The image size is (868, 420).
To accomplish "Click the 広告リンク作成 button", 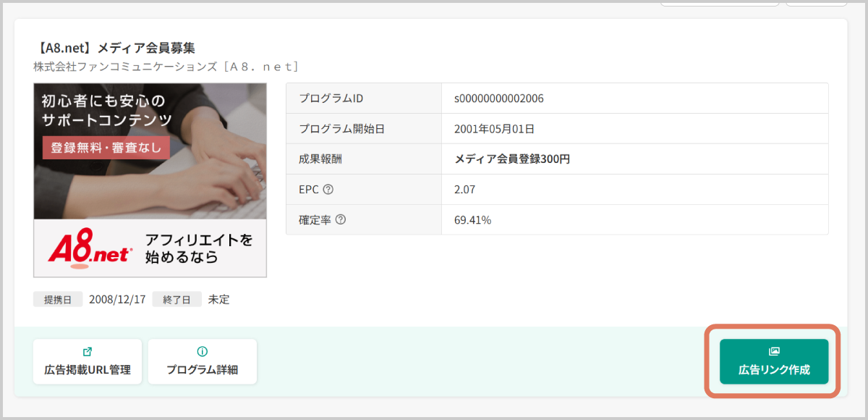I will click(773, 361).
